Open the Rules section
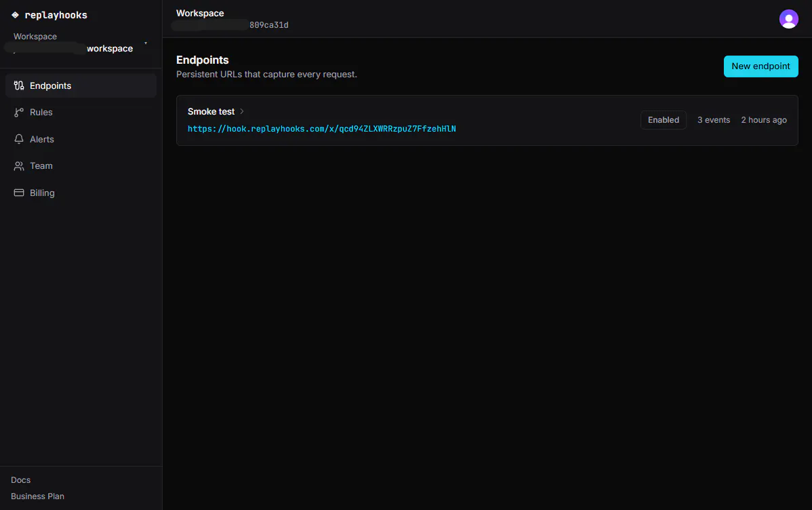Screen dimensions: 812x510 tap(81, 113)
